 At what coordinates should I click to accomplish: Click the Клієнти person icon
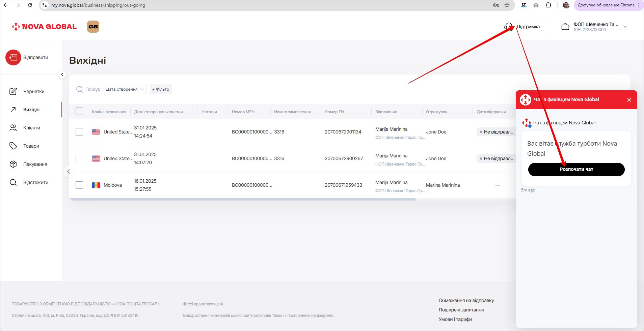tap(13, 128)
